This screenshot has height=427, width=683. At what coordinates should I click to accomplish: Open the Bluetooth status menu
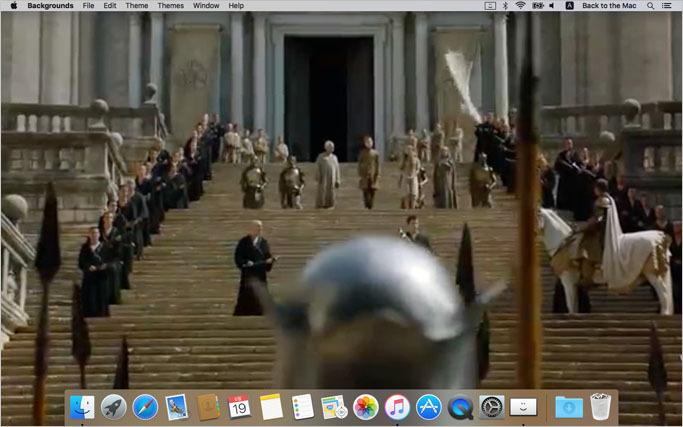point(505,6)
